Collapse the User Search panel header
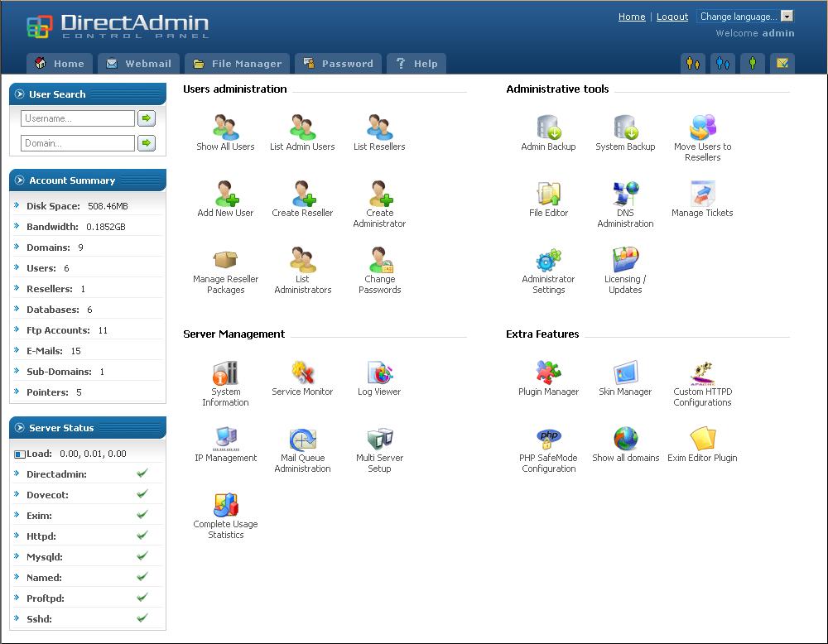This screenshot has width=828, height=644. pyautogui.click(x=20, y=94)
